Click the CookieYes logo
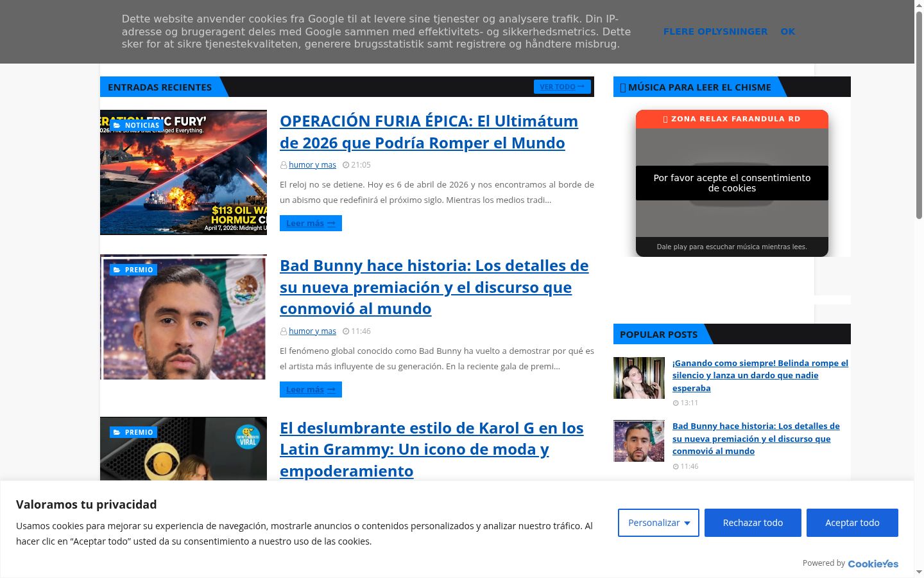This screenshot has height=578, width=924. pyautogui.click(x=873, y=563)
